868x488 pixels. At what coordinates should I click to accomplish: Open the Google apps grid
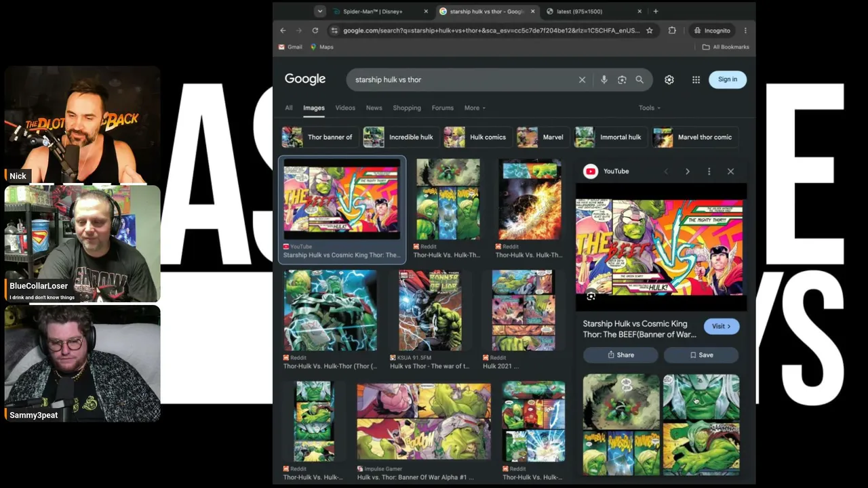coord(696,79)
